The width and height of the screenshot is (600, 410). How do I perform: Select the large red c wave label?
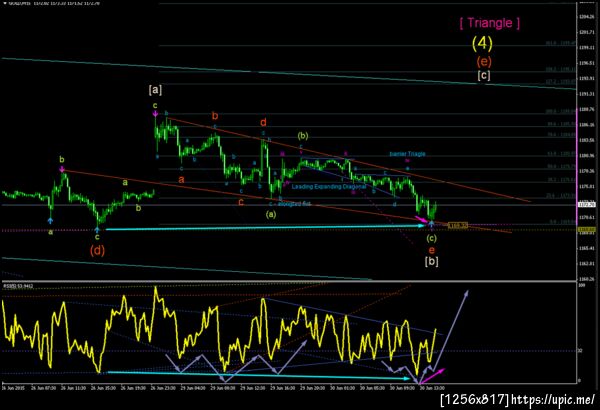point(241,202)
